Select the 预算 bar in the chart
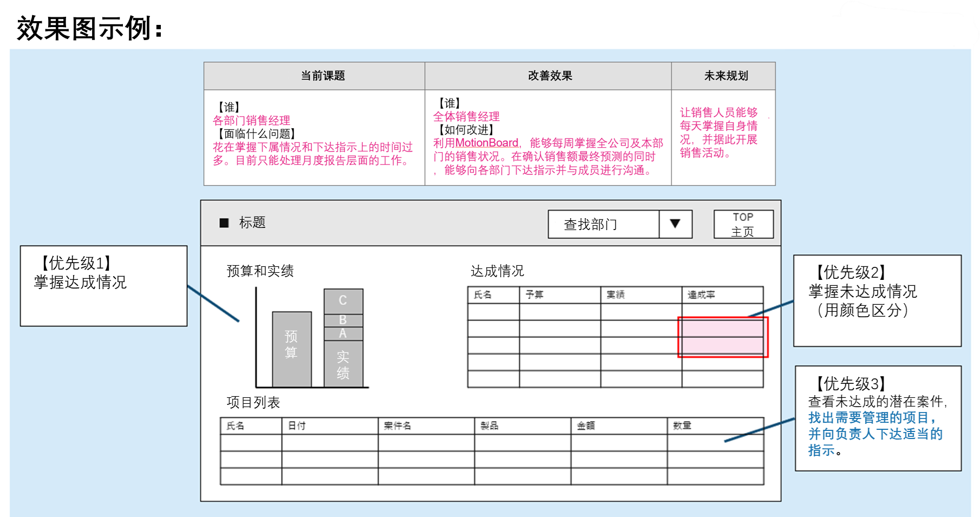 291,349
